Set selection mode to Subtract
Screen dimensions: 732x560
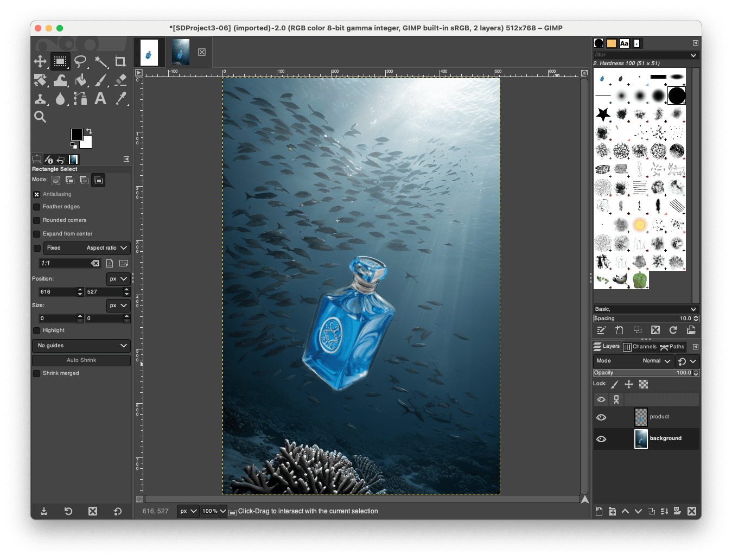[x=84, y=180]
